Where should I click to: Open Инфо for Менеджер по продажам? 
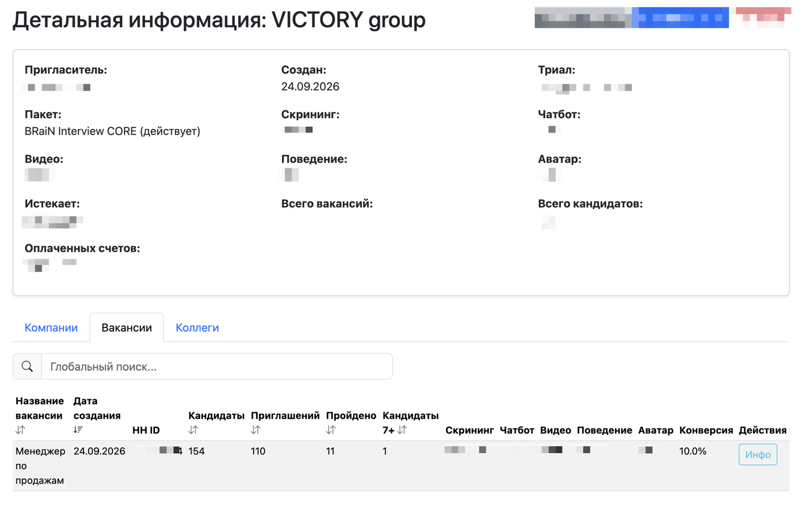[757, 454]
